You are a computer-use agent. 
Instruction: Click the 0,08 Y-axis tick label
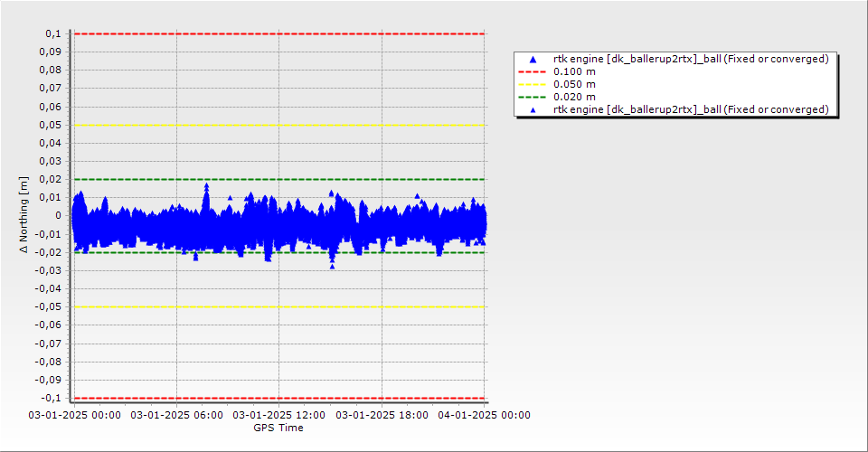point(51,71)
